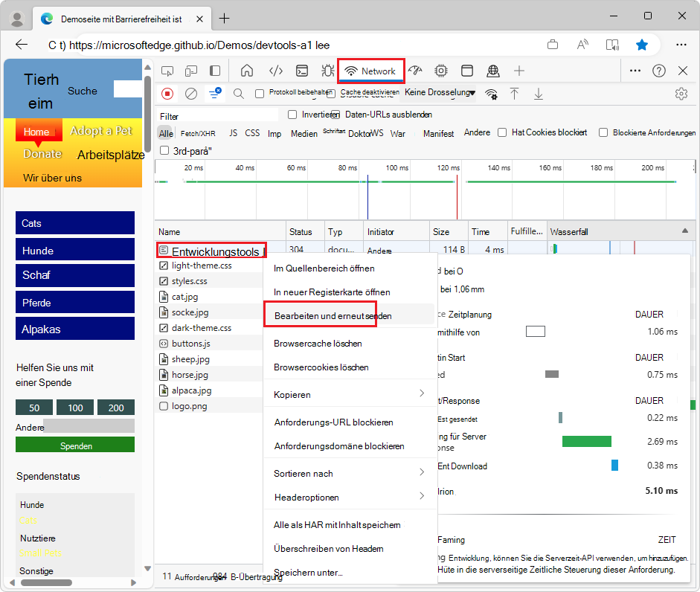The height and width of the screenshot is (592, 700).
Task: Click the green Spenden button
Action: tap(74, 444)
